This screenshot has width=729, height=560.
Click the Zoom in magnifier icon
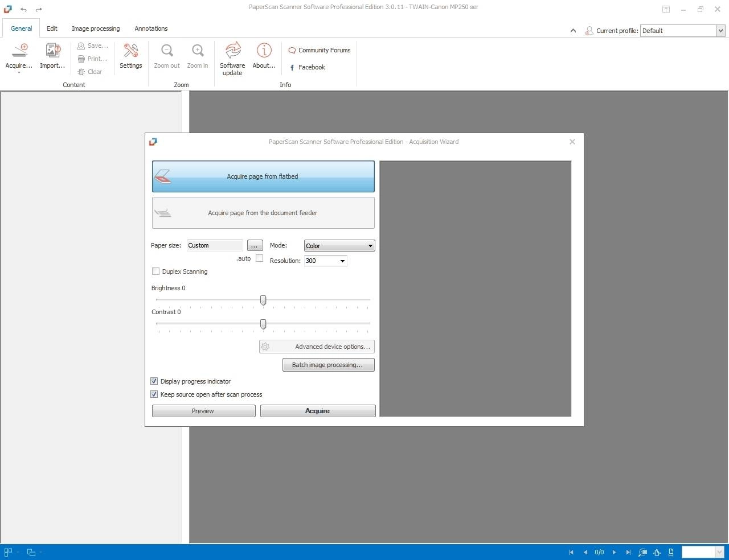198,51
